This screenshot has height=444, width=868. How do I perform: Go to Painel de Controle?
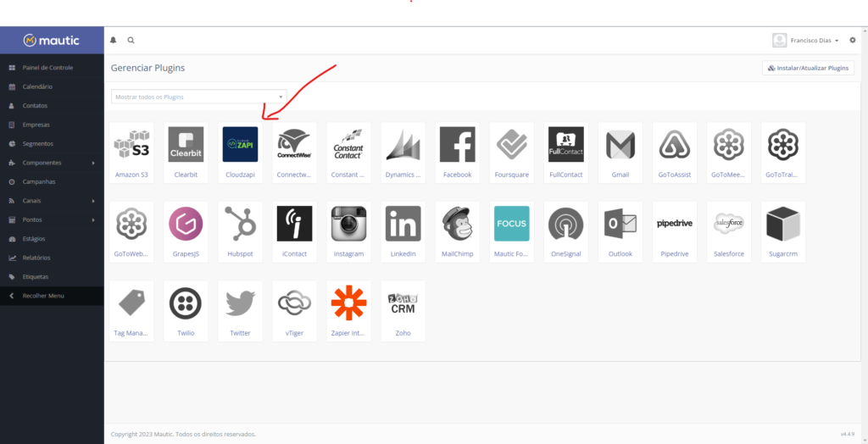point(52,68)
